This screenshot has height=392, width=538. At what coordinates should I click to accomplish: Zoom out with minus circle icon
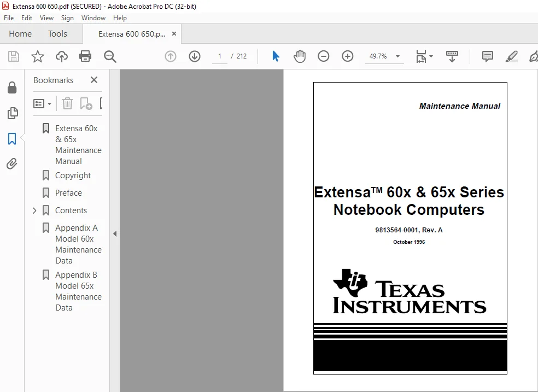pyautogui.click(x=324, y=56)
